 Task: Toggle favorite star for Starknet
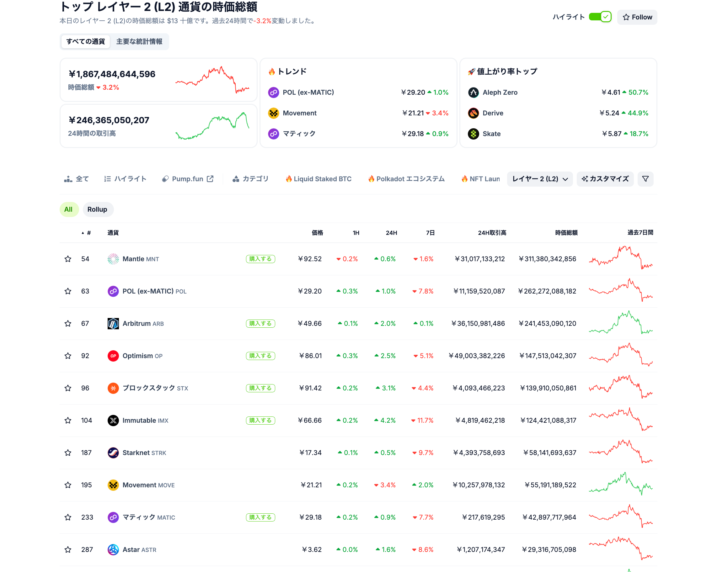[x=68, y=453]
